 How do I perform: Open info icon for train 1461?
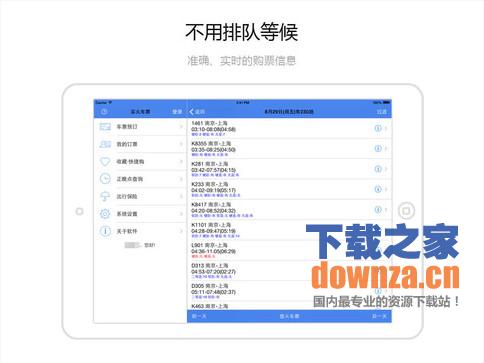378,128
